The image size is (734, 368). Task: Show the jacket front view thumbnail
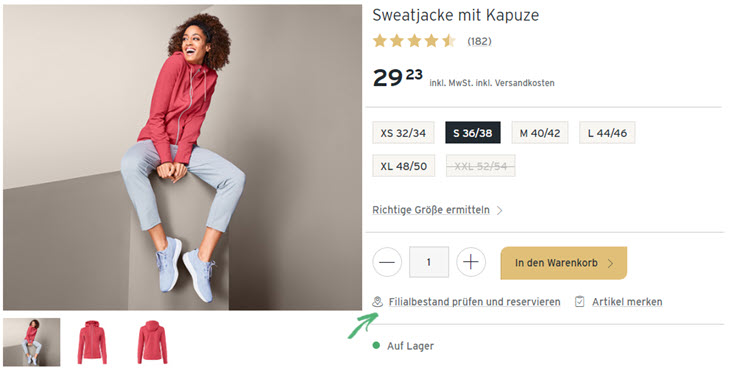coord(92,342)
